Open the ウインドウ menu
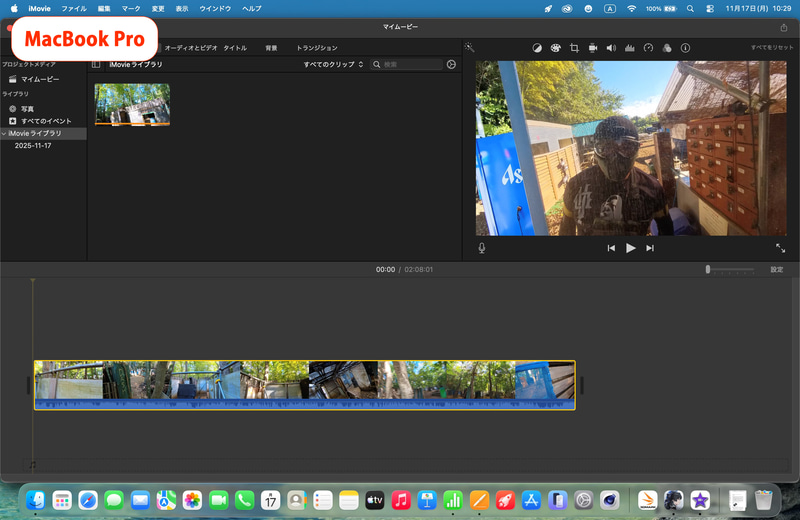800x520 pixels. point(215,9)
